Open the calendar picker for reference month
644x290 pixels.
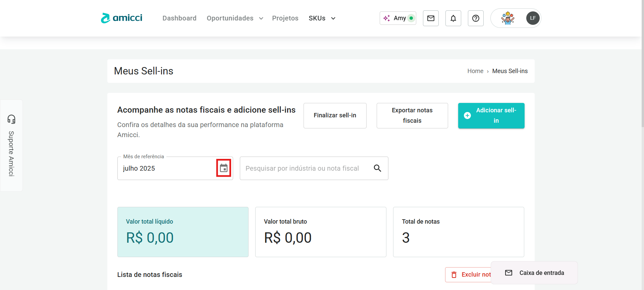point(224,168)
